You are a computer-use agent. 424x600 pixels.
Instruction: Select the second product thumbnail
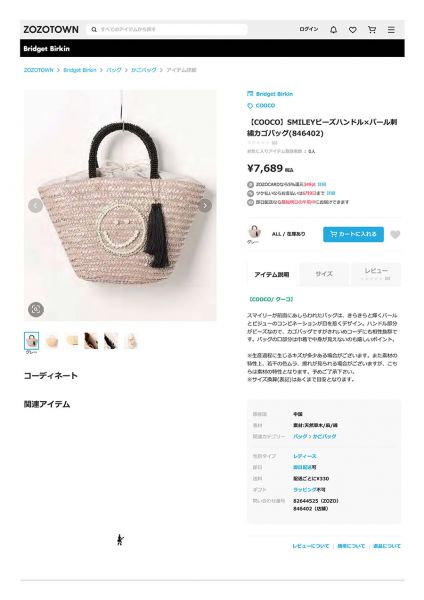coord(52,341)
